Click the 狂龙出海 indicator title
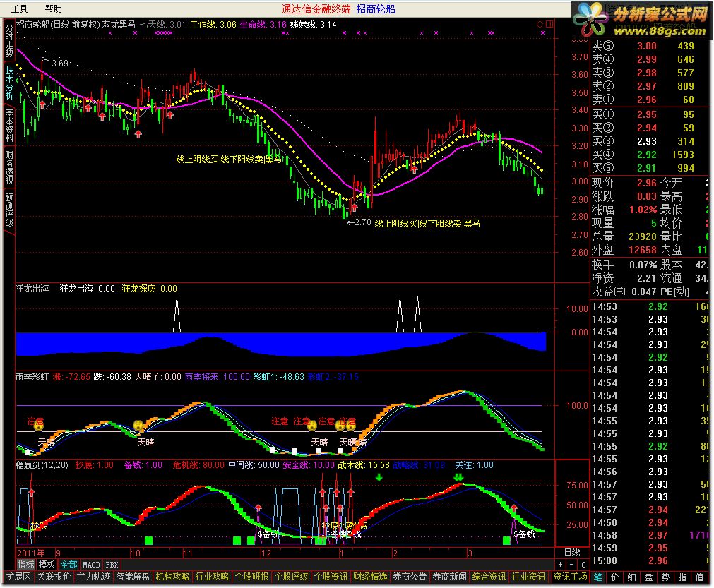The width and height of the screenshot is (714, 588). [x=32, y=289]
